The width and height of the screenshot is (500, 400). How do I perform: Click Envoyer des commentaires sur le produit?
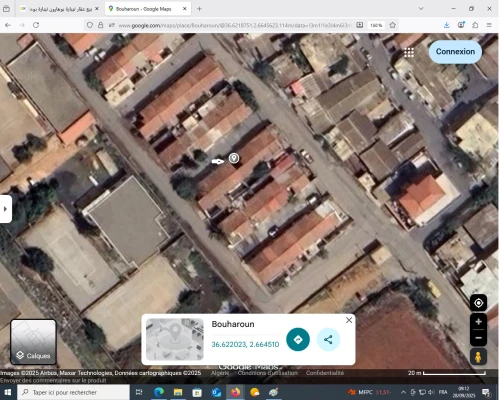coord(53,380)
